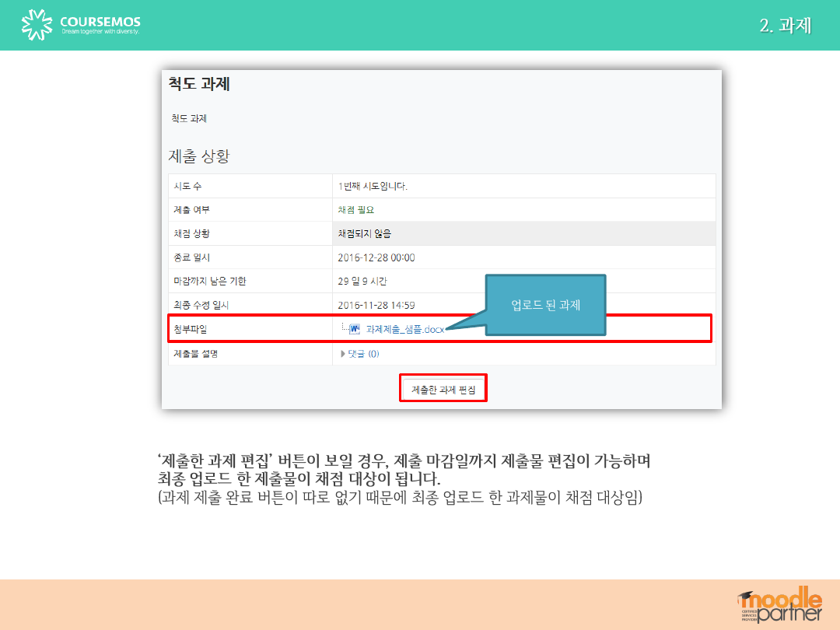Click the 채점 필요 status text
Screen dimensions: 840x630
pyautogui.click(x=356, y=210)
